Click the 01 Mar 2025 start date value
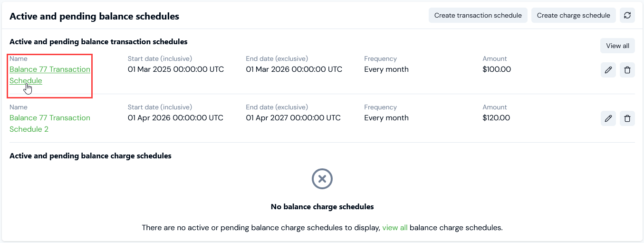 tap(176, 69)
